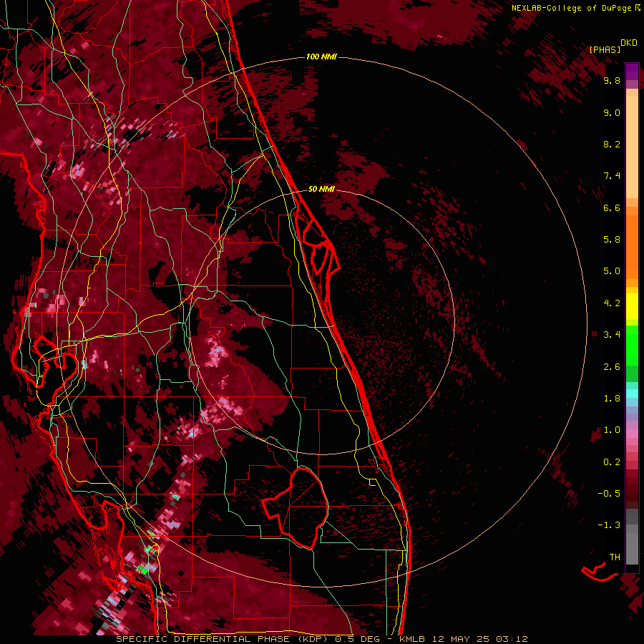This screenshot has height=644, width=644.
Task: Select the 5.0 value on color scale
Action: (612, 271)
